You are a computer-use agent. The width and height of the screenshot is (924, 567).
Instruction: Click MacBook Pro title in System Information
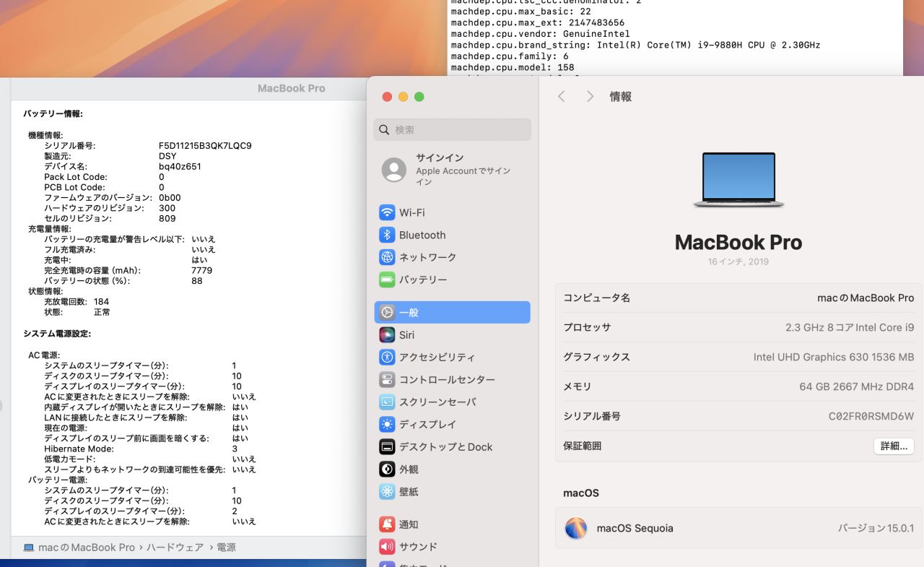tap(292, 88)
